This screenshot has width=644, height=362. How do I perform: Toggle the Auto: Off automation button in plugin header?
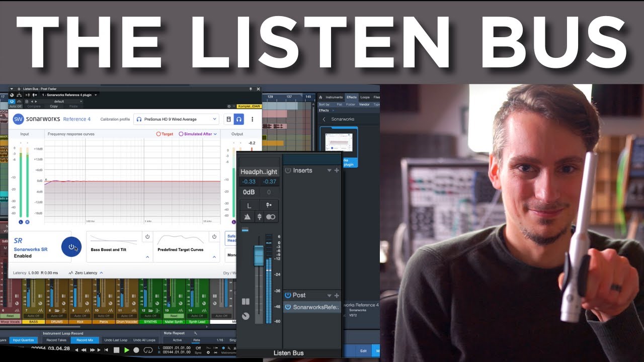15,106
